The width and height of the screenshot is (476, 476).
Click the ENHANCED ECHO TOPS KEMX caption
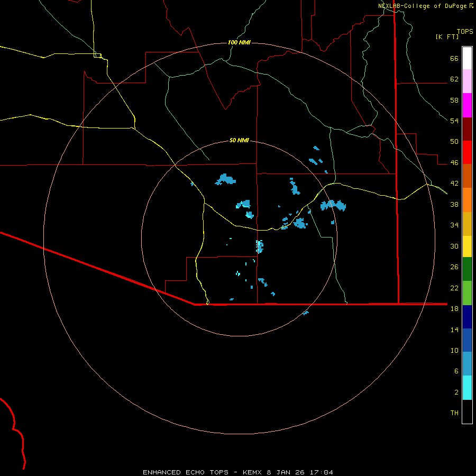tap(238, 472)
